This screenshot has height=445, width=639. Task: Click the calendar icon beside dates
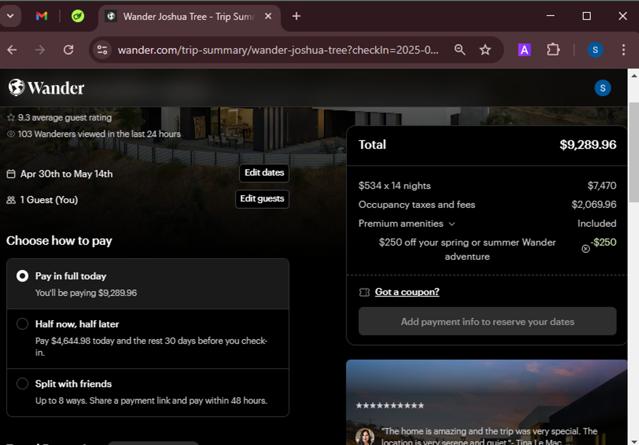[x=11, y=174]
